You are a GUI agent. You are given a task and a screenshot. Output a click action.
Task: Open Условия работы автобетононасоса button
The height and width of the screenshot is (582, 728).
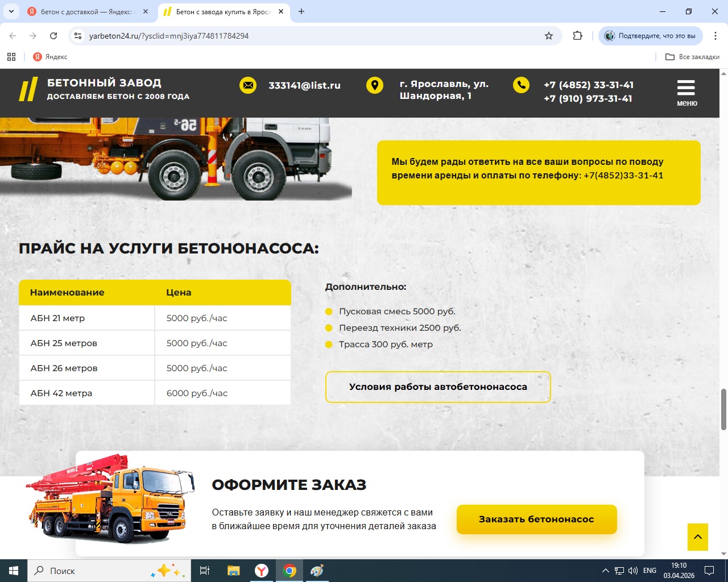coord(438,387)
